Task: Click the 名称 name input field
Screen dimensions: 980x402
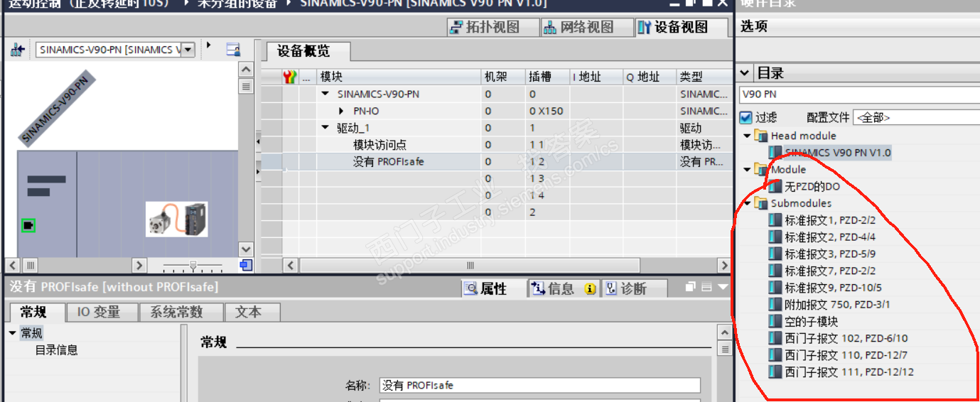Action: coord(540,386)
